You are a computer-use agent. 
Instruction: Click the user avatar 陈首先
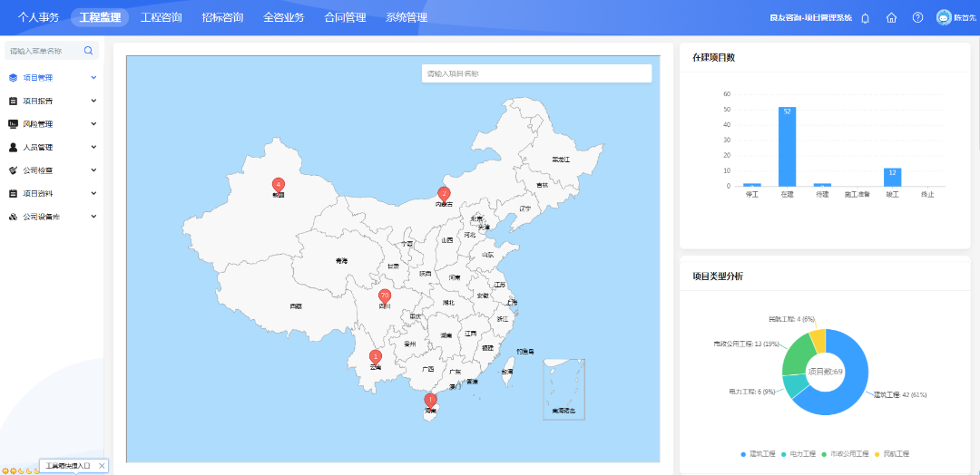pos(944,17)
